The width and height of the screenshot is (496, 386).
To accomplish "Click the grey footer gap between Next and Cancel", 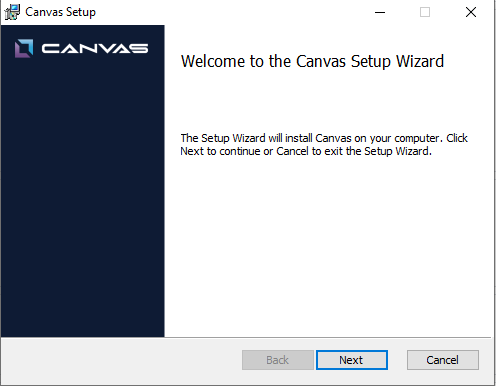I will point(397,360).
